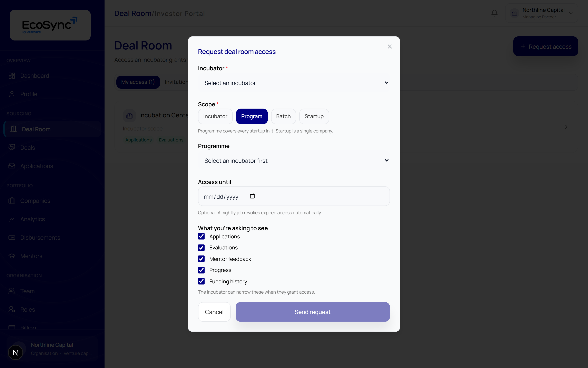Uncheck the Evaluations checkbox
Image resolution: width=588 pixels, height=368 pixels.
(x=201, y=248)
